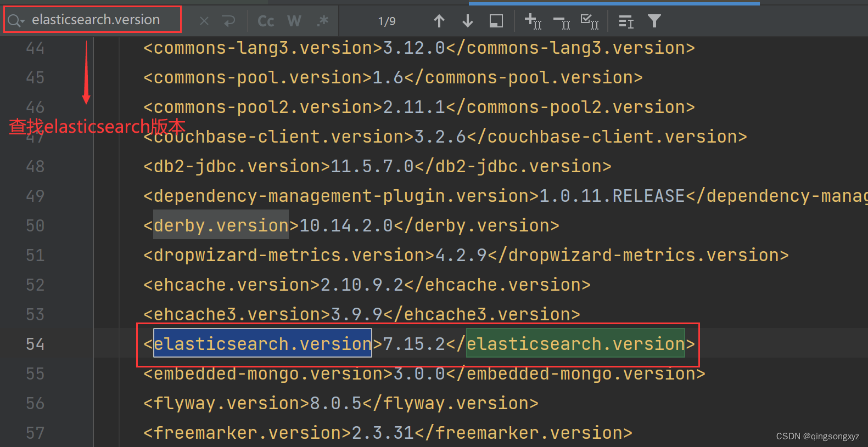Click ehcache.version value 2.10.9.2
The width and height of the screenshot is (868, 447).
click(x=362, y=285)
